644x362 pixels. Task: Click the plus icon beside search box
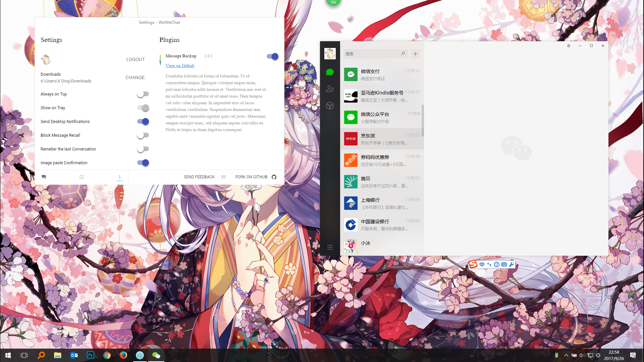(415, 54)
